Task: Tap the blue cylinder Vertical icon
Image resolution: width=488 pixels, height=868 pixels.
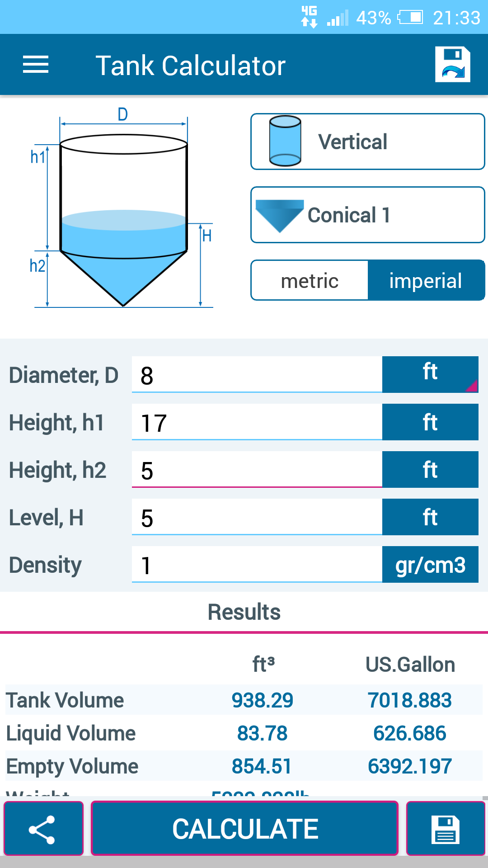Action: coord(285,141)
